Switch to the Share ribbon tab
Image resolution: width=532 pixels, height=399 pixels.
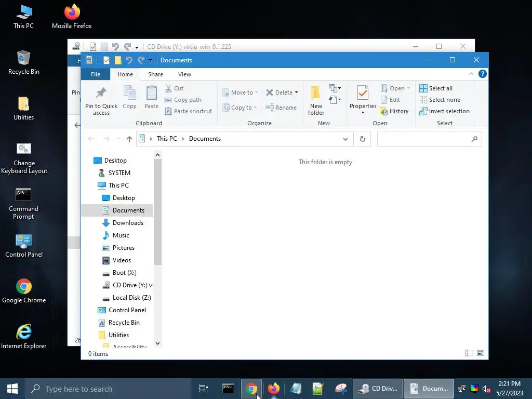pos(155,74)
